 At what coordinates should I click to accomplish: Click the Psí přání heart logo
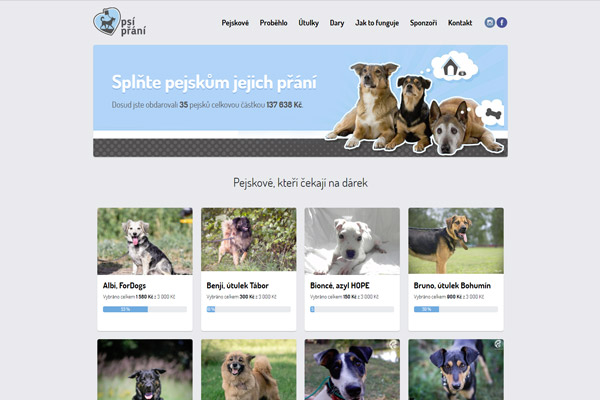click(107, 21)
